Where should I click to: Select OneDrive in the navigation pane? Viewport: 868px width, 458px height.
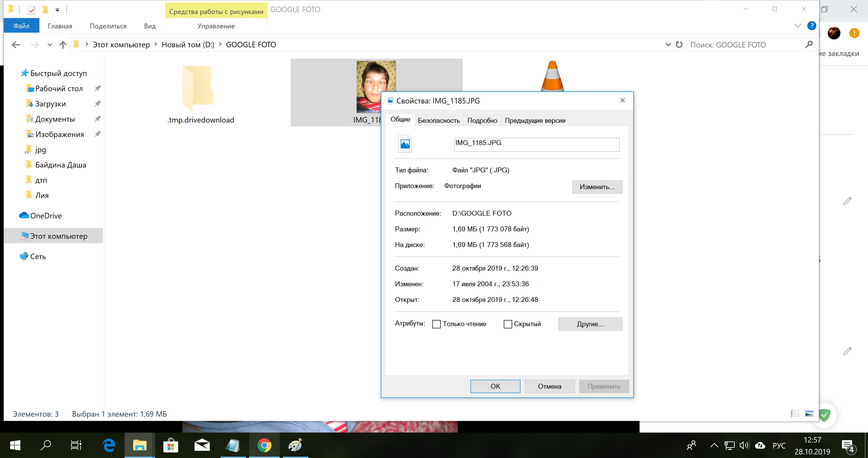pyautogui.click(x=46, y=215)
